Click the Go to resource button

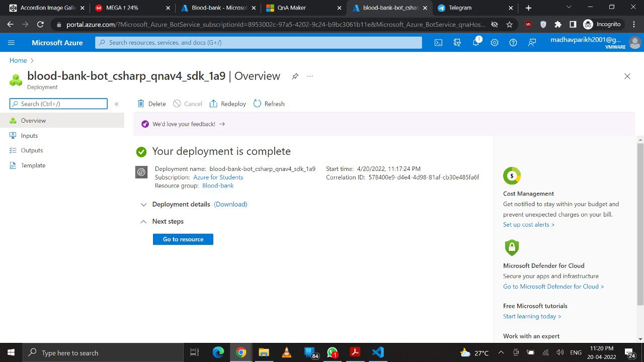[x=183, y=239]
